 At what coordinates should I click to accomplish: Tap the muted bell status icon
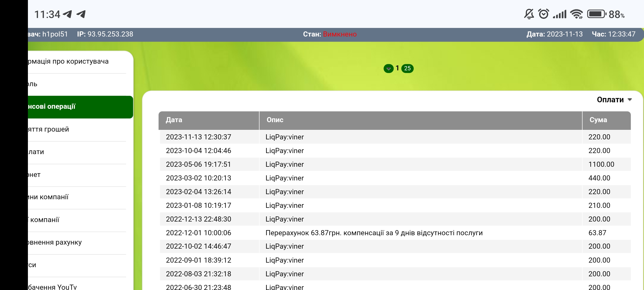(x=529, y=14)
